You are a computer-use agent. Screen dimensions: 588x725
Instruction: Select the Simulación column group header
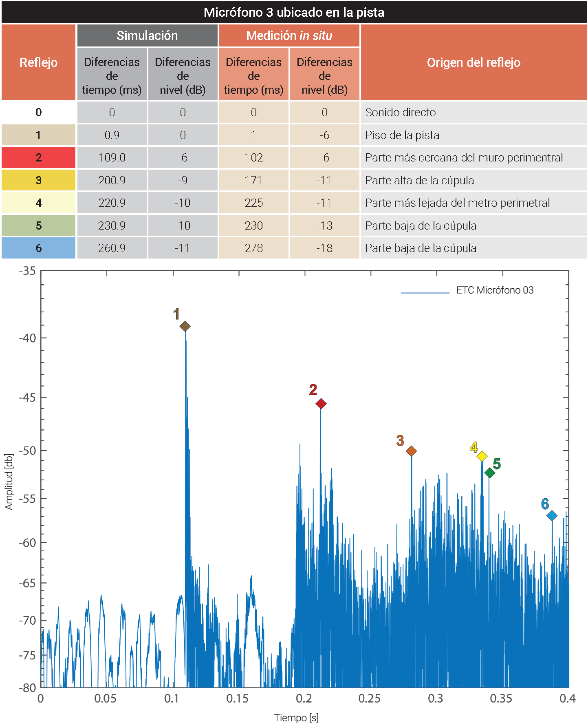147,35
